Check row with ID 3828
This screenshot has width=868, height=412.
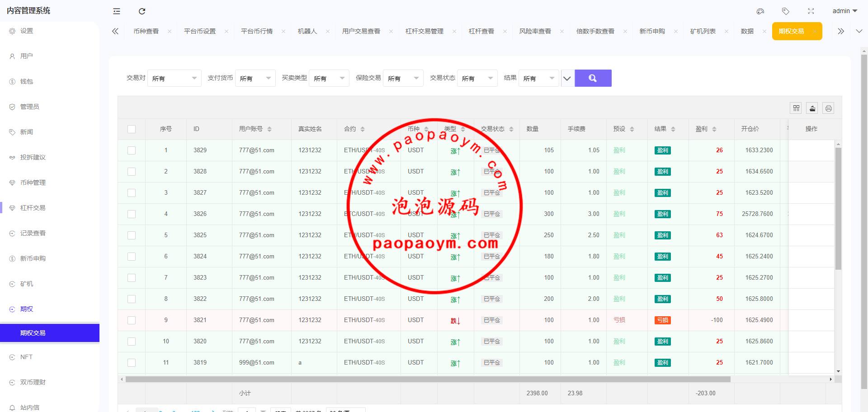coord(132,172)
